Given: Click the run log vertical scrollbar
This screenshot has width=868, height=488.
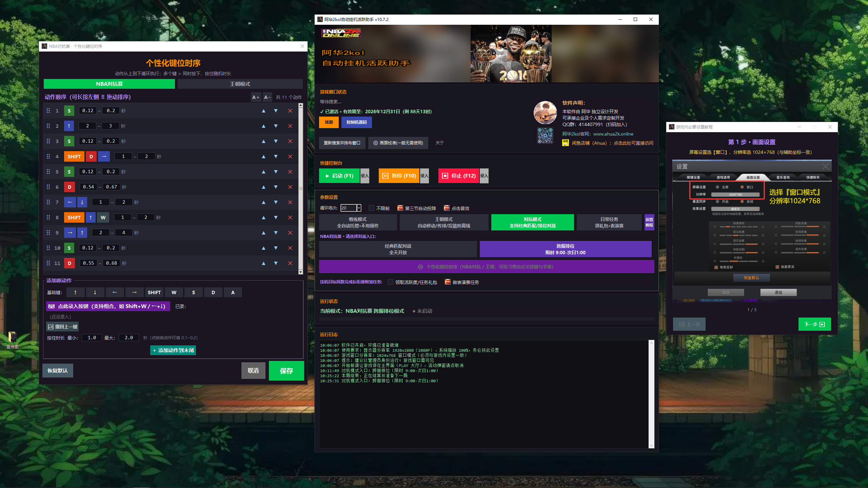Looking at the screenshot, I should point(651,394).
